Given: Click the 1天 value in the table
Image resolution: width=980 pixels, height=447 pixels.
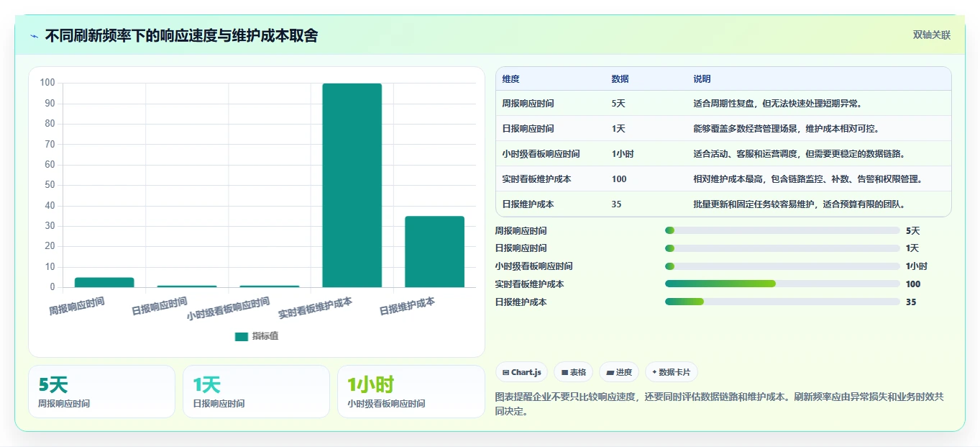Looking at the screenshot, I should click(x=618, y=129).
